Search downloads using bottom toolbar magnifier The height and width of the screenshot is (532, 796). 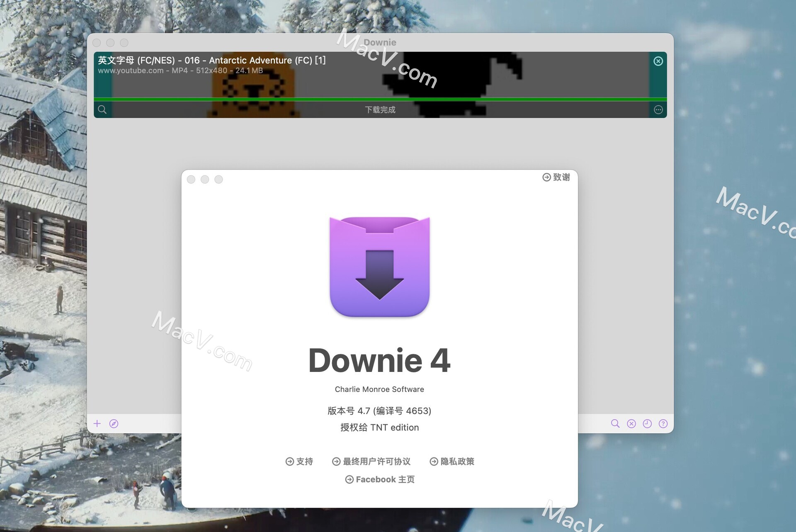click(615, 423)
